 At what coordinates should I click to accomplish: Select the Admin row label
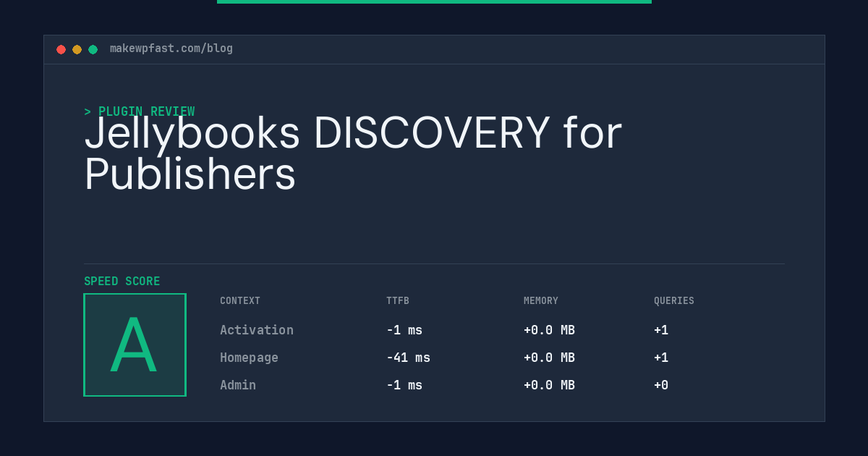(238, 385)
